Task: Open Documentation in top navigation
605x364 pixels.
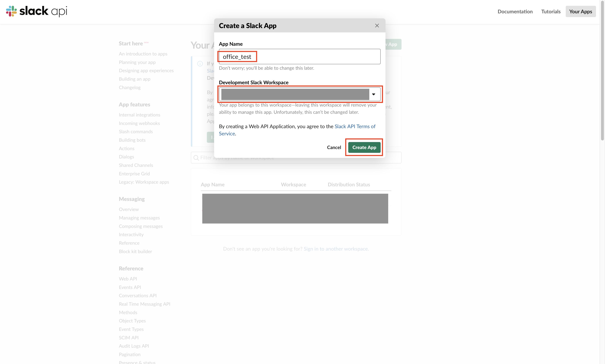Action: 515,12
